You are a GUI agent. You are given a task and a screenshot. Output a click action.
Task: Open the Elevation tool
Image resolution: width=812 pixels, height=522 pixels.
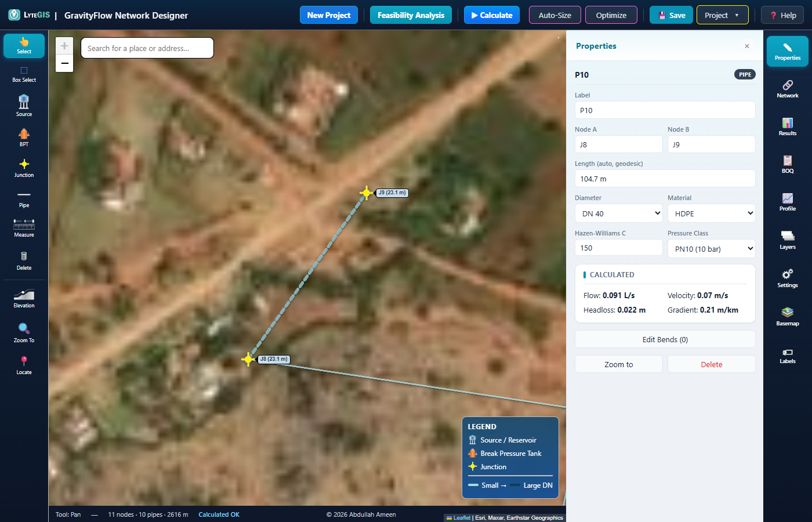[x=24, y=298]
